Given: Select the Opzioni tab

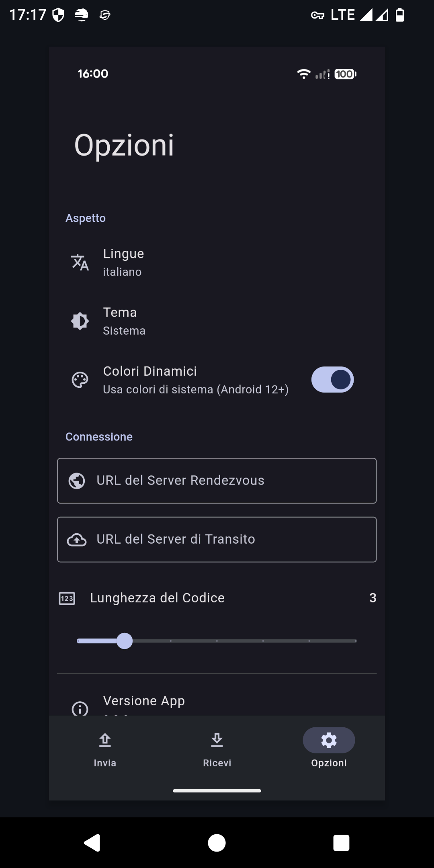Looking at the screenshot, I should 329,748.
